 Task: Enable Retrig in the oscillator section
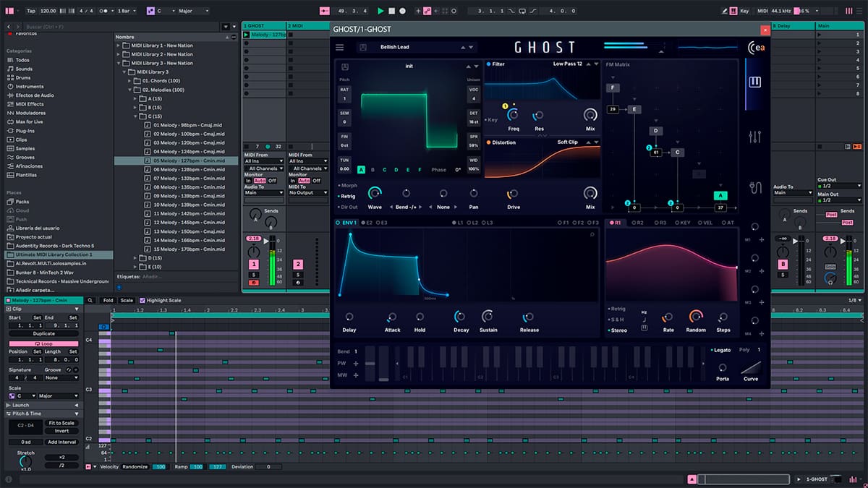tap(346, 196)
